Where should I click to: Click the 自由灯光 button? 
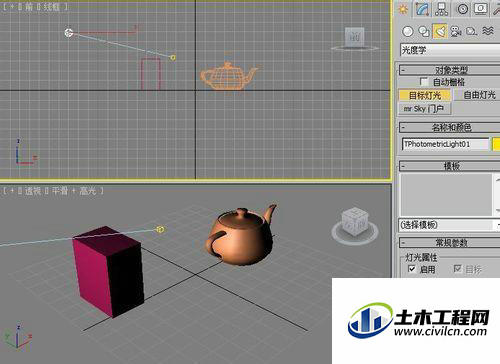(x=477, y=95)
